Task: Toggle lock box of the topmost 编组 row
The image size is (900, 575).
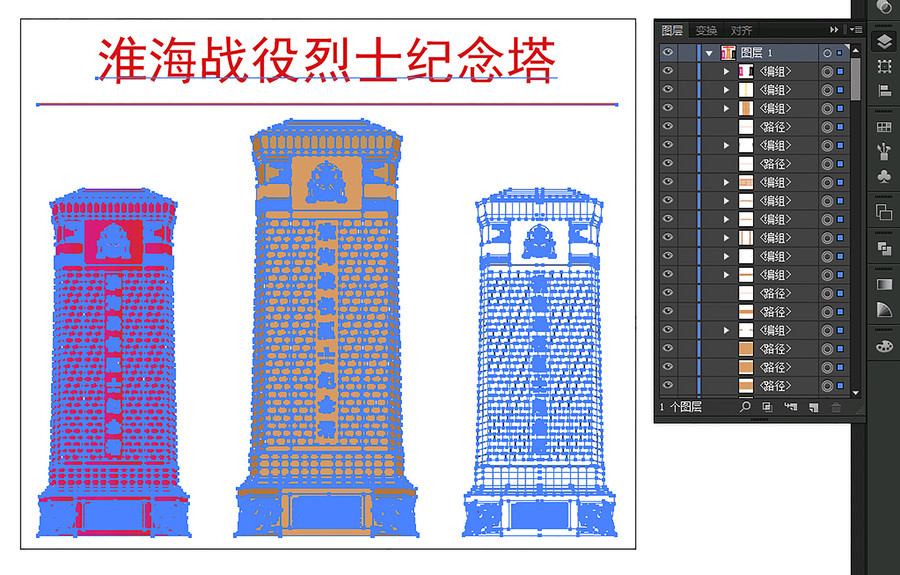Action: coord(686,71)
